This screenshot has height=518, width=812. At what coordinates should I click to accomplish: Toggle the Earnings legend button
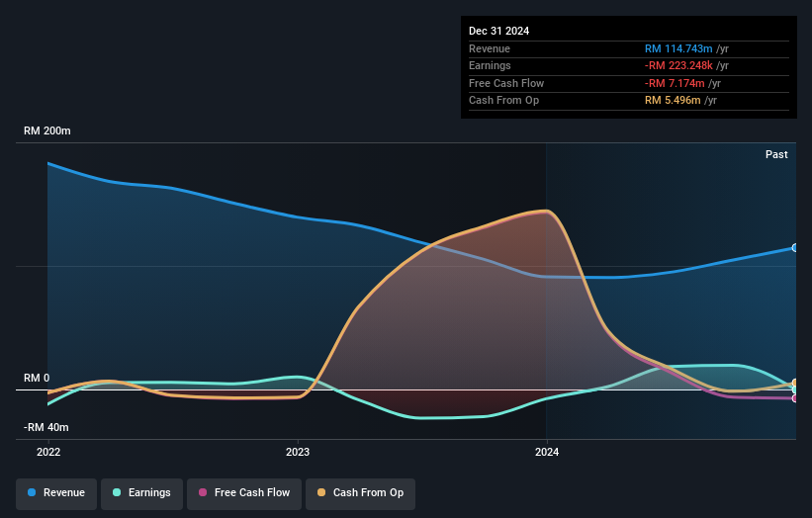tap(141, 493)
